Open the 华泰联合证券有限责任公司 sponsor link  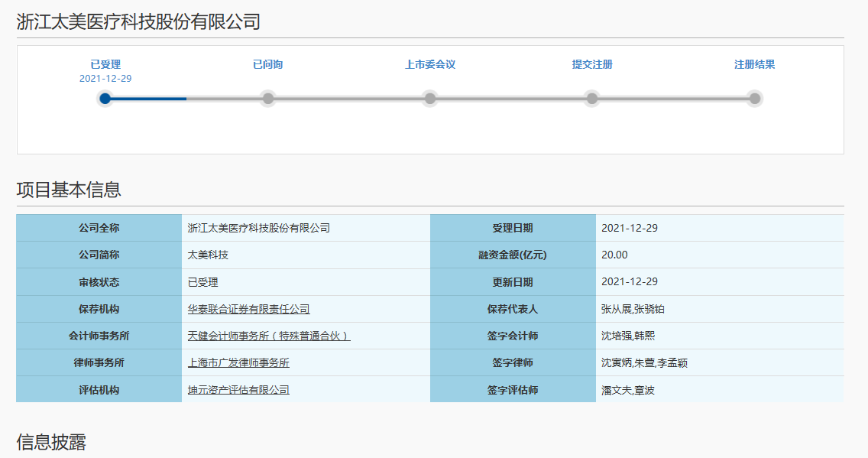click(x=248, y=309)
